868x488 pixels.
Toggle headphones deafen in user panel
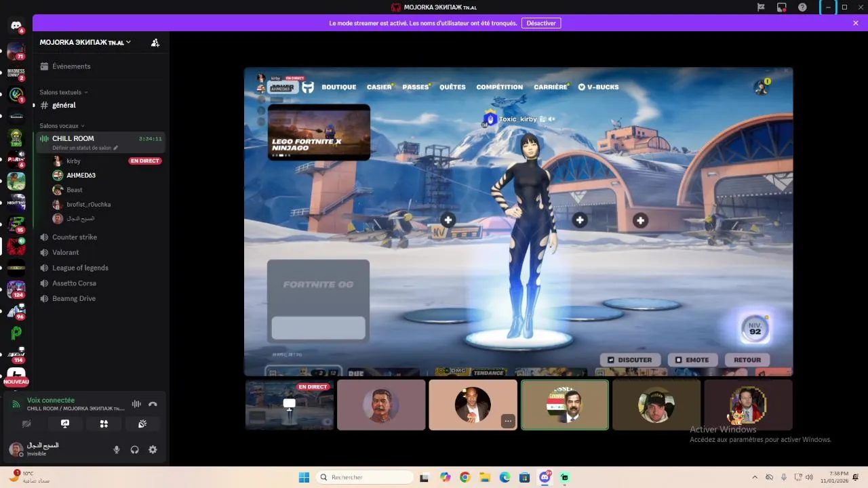134,449
